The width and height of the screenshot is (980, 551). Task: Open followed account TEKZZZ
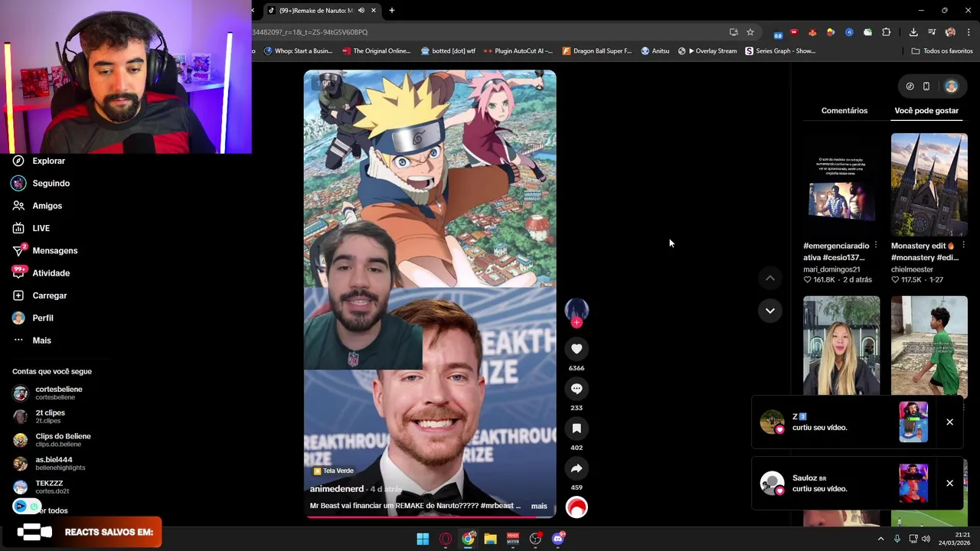pyautogui.click(x=40, y=487)
